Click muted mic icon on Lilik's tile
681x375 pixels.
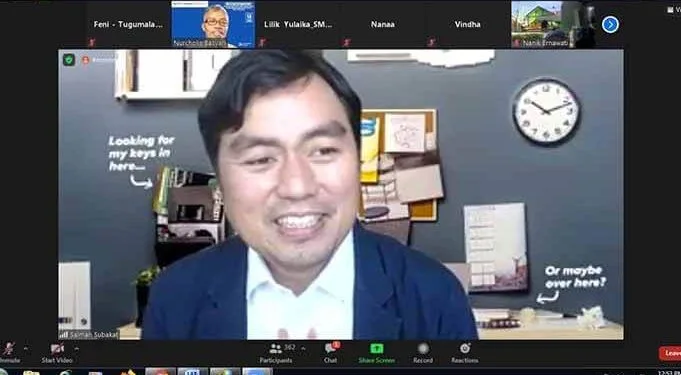[x=261, y=42]
